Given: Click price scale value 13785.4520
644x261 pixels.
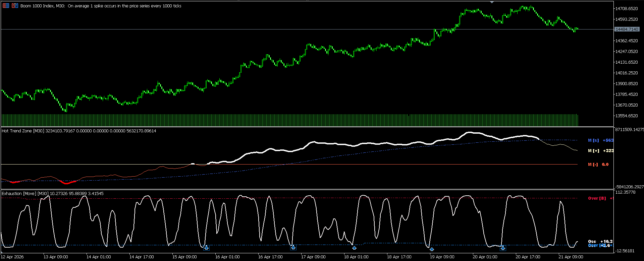Looking at the screenshot, I should pos(627,94).
